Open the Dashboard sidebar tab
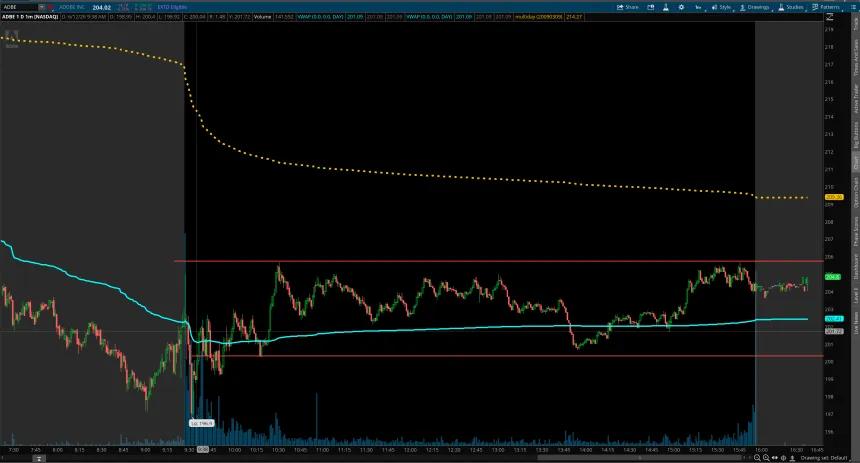 pyautogui.click(x=855, y=266)
